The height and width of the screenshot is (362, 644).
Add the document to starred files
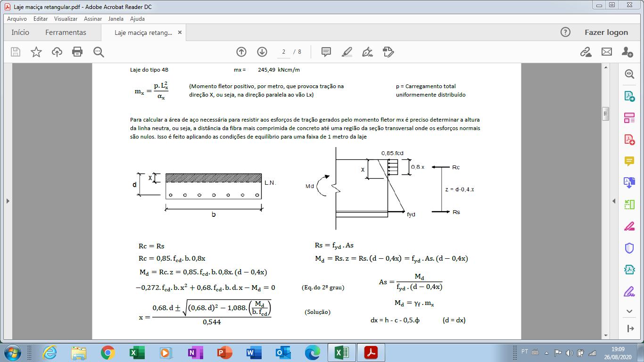click(36, 52)
